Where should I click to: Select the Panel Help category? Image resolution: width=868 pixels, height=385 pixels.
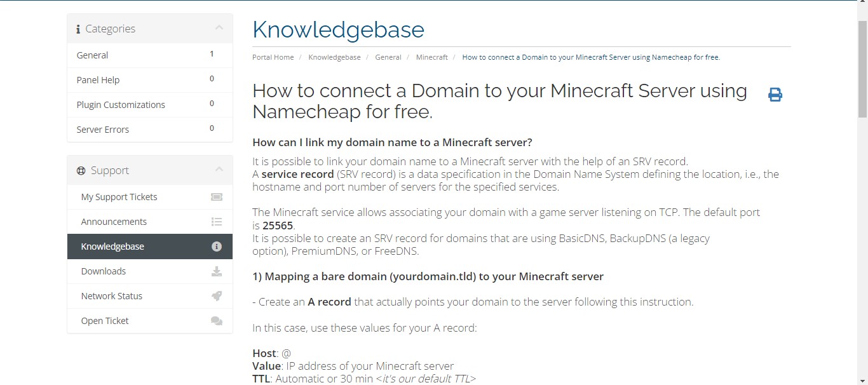point(98,79)
